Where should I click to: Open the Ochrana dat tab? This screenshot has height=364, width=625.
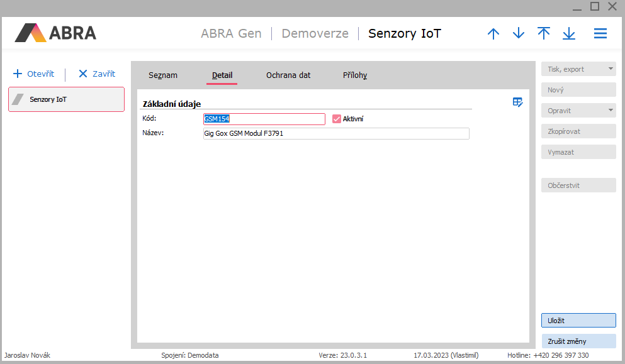pyautogui.click(x=288, y=75)
